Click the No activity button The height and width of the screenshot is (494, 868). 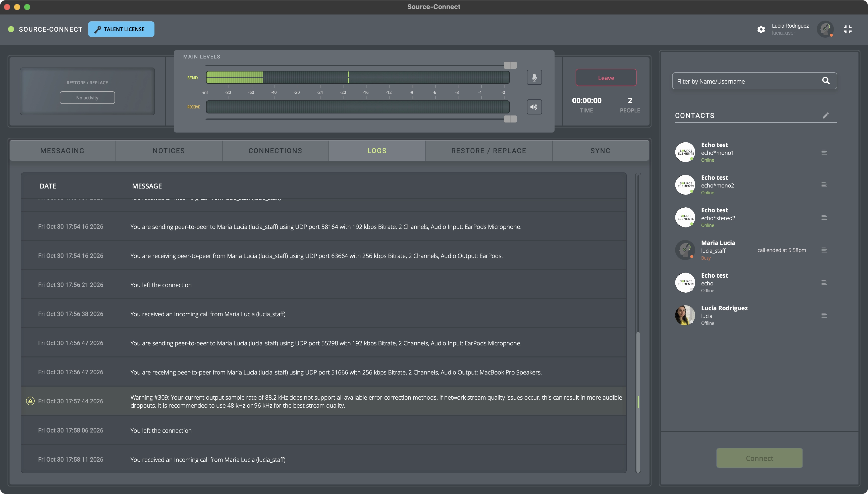pos(87,98)
